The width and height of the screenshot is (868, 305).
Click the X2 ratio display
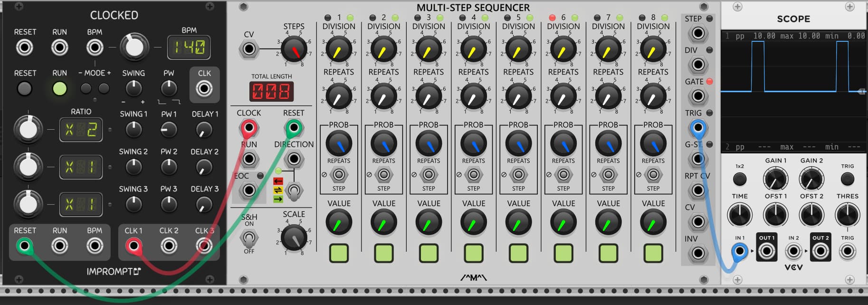pyautogui.click(x=81, y=130)
